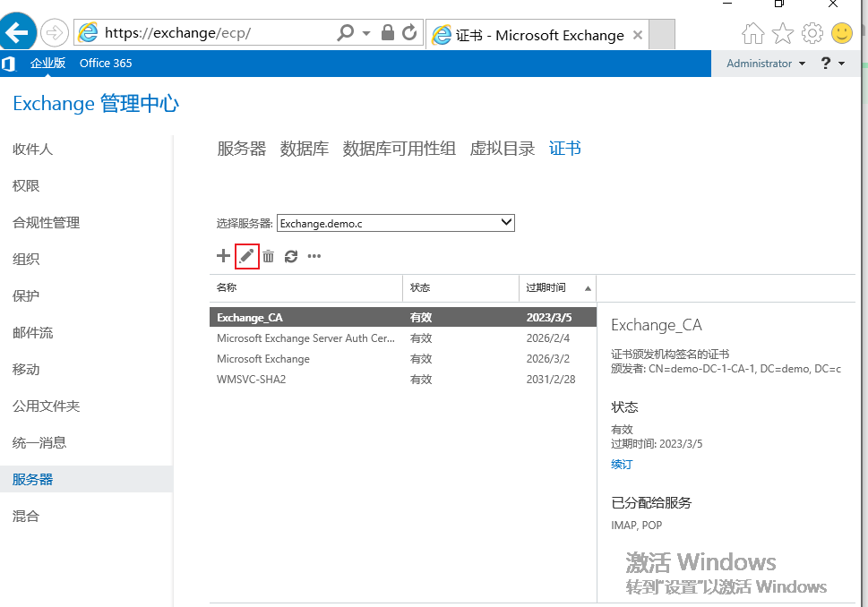Open 组织 in the left navigation
The image size is (868, 607).
click(x=26, y=259)
